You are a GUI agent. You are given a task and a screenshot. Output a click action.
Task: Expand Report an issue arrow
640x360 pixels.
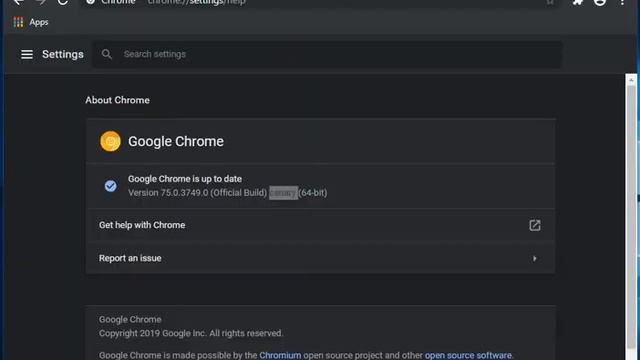[x=535, y=258]
